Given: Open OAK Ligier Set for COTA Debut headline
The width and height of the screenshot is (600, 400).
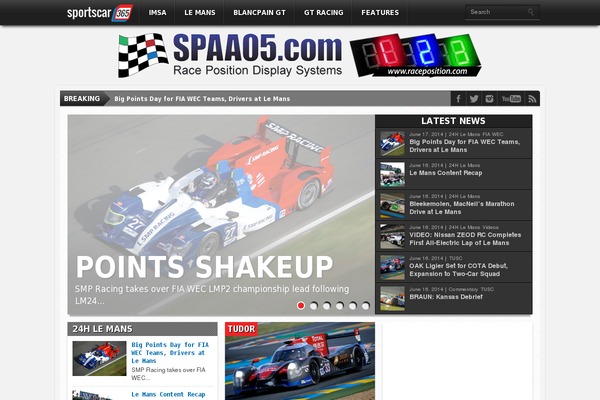Looking at the screenshot, I should (458, 270).
